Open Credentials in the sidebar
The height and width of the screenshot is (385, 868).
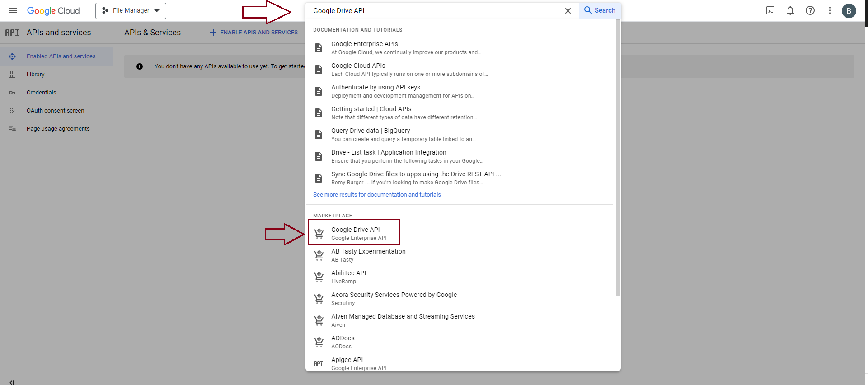pos(56,93)
